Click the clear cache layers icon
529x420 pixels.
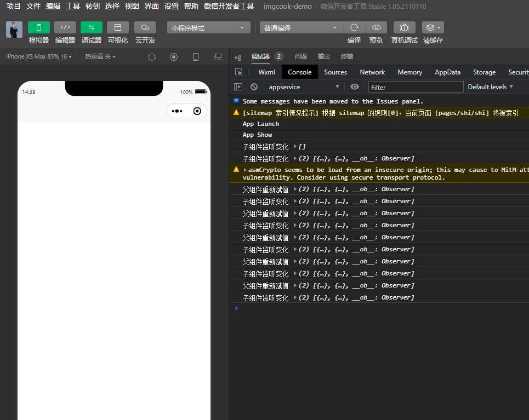433,27
